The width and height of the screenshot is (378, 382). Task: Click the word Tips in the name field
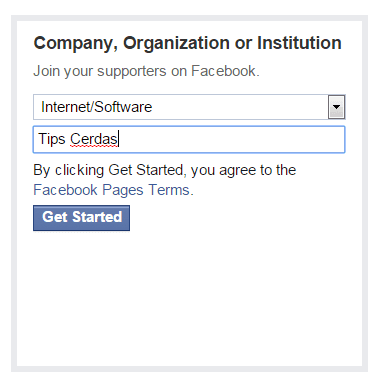pyautogui.click(x=52, y=139)
